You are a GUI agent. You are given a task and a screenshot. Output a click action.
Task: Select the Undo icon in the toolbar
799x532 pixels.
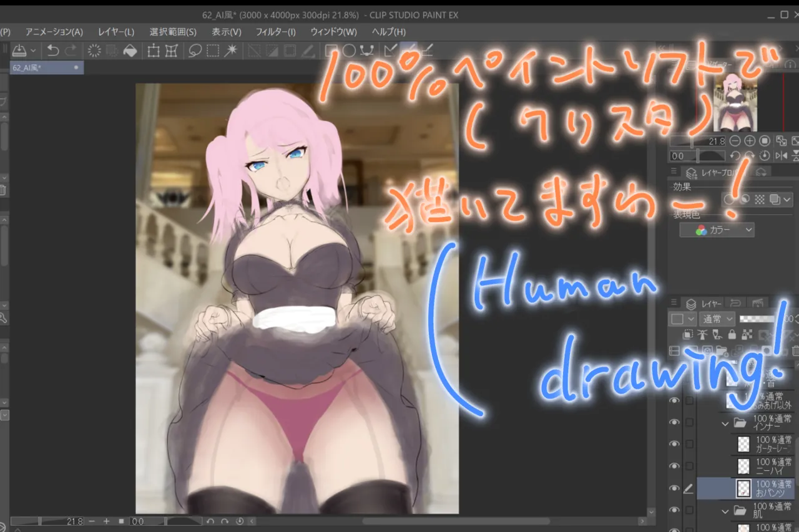[x=53, y=52]
